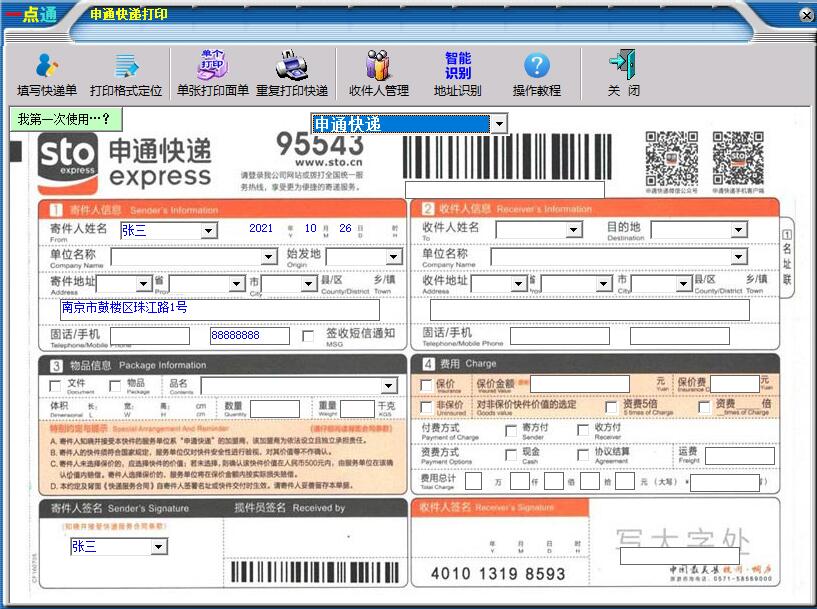Open the sender signature 张三 dropdown
Screen dimensions: 817x609
click(160, 546)
